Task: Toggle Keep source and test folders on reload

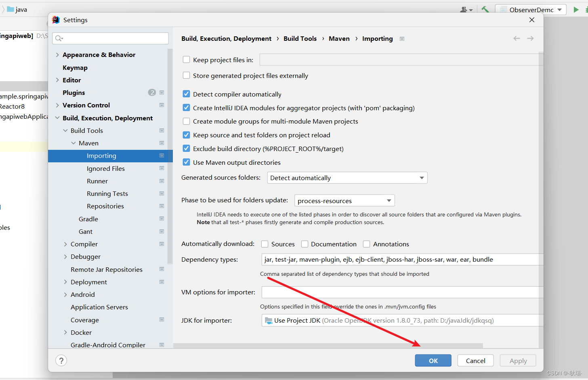Action: tap(186, 135)
